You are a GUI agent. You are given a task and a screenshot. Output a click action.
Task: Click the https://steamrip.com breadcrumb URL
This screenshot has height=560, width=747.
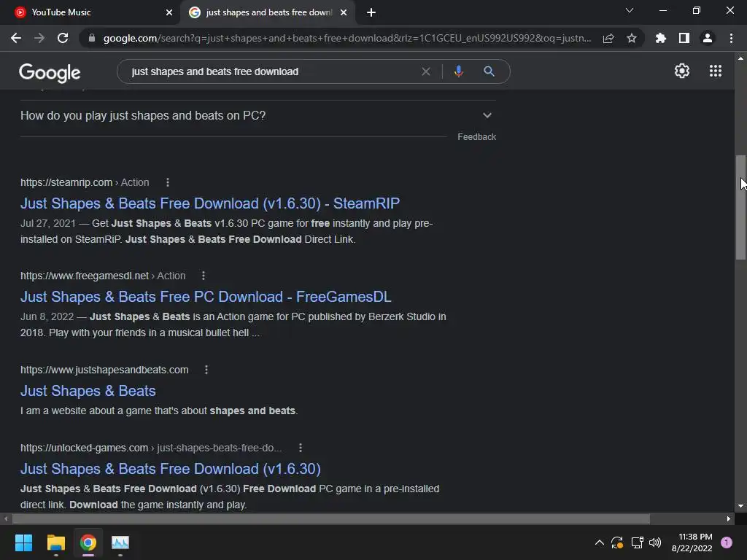66,182
